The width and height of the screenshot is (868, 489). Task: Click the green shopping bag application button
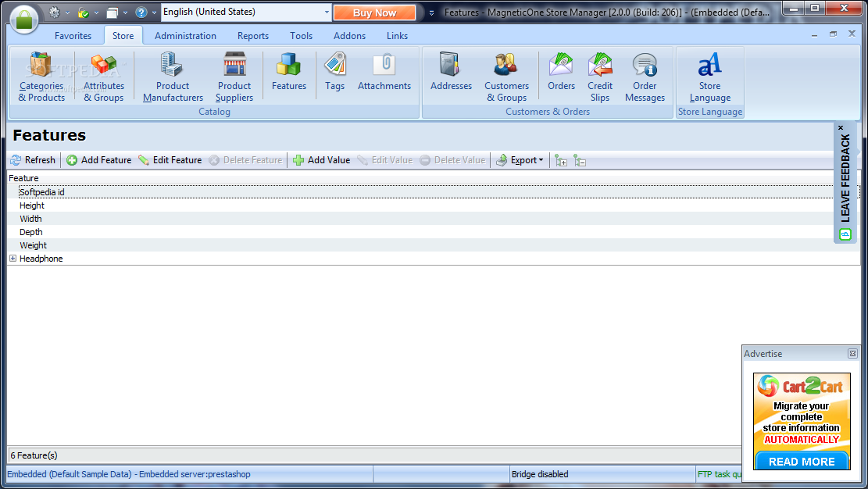[x=23, y=20]
